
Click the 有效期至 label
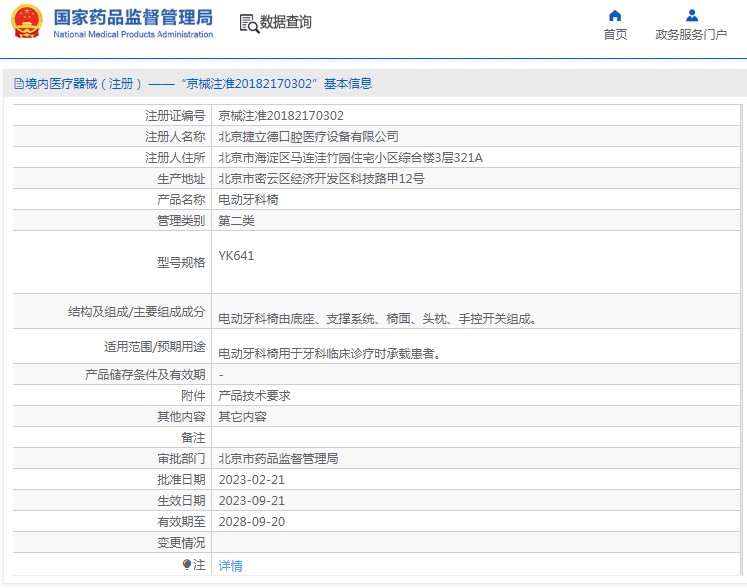[x=181, y=521]
